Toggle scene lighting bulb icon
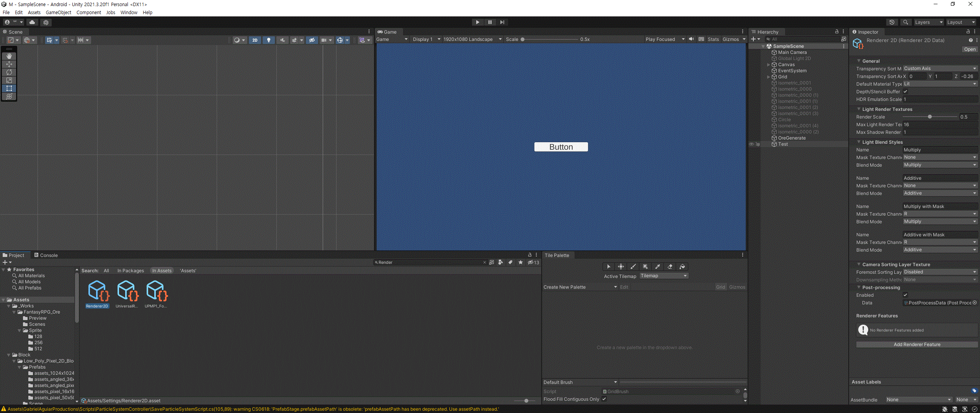This screenshot has height=413, width=980. (269, 40)
